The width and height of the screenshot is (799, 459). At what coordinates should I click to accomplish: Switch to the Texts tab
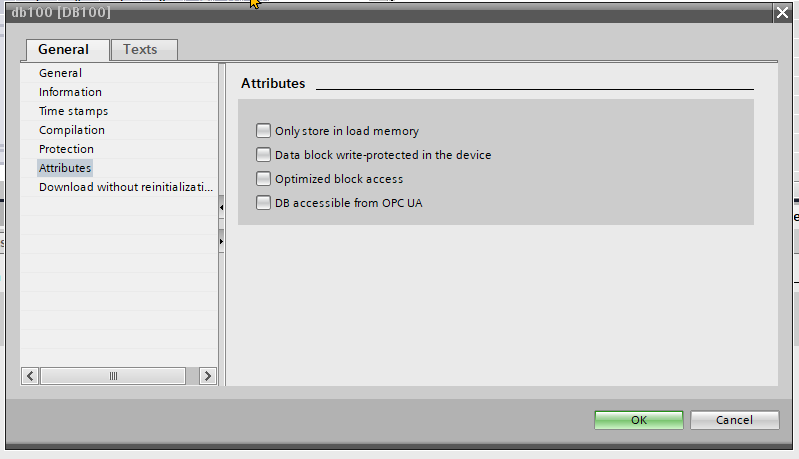coord(144,49)
